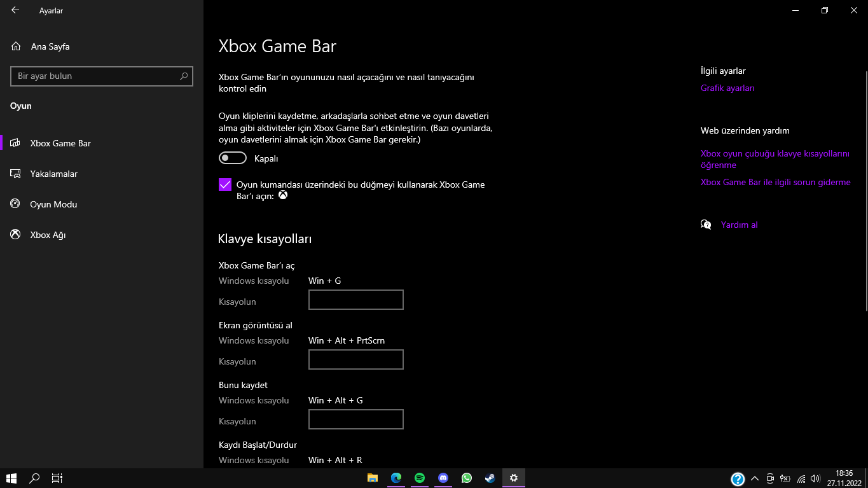Open the Grafik ayarları link

727,88
